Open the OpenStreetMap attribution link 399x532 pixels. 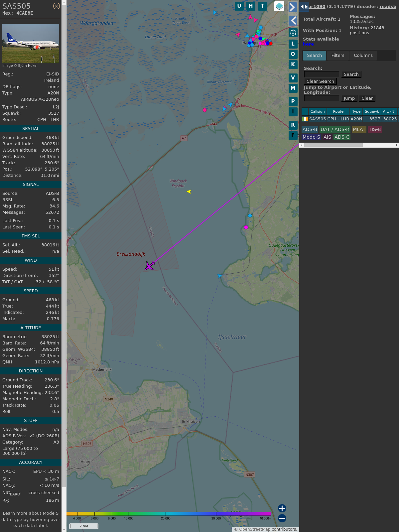point(255,529)
